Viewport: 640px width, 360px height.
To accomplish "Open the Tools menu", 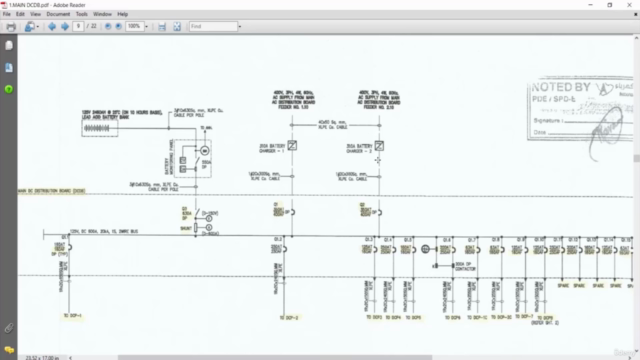I will pos(81,14).
